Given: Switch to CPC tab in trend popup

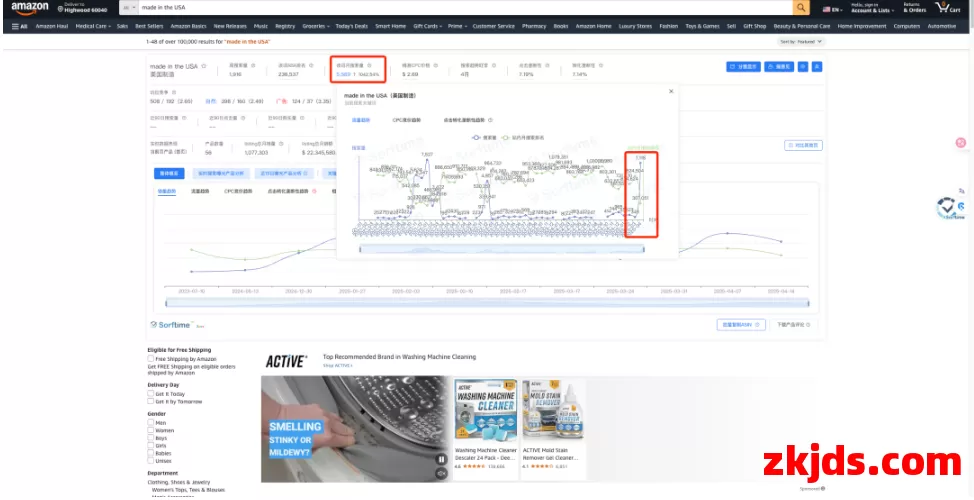Looking at the screenshot, I should pos(407,120).
